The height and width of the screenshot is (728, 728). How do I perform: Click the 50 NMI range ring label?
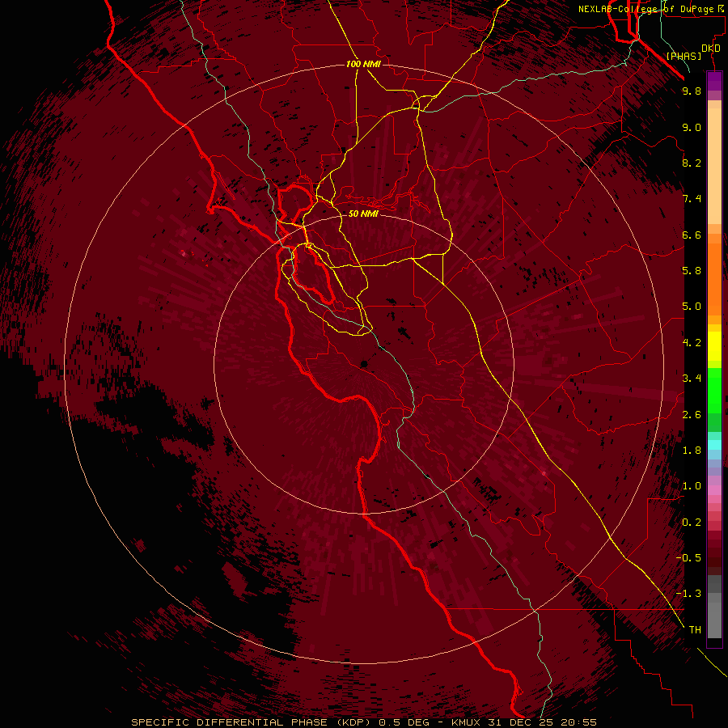click(x=363, y=214)
